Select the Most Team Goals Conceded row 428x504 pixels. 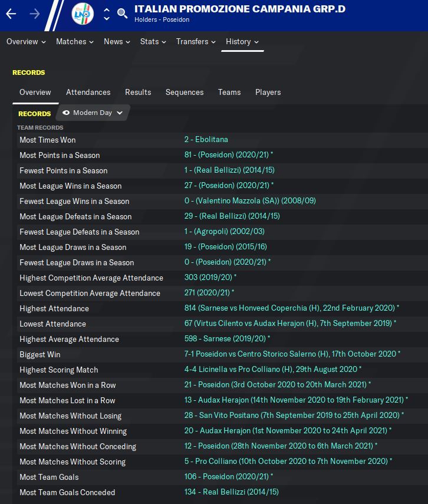pos(67,492)
